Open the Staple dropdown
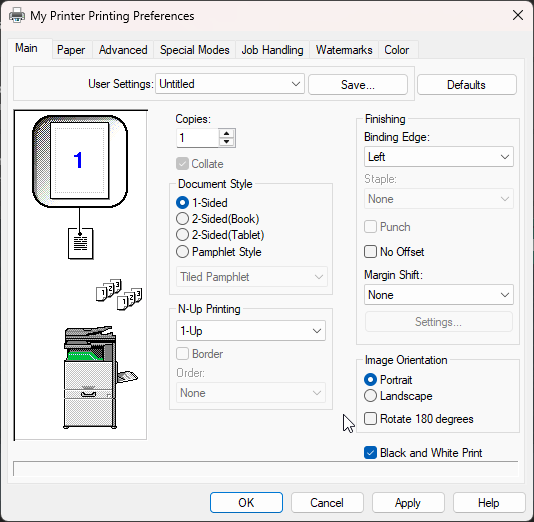This screenshot has height=522, width=534. coord(439,199)
